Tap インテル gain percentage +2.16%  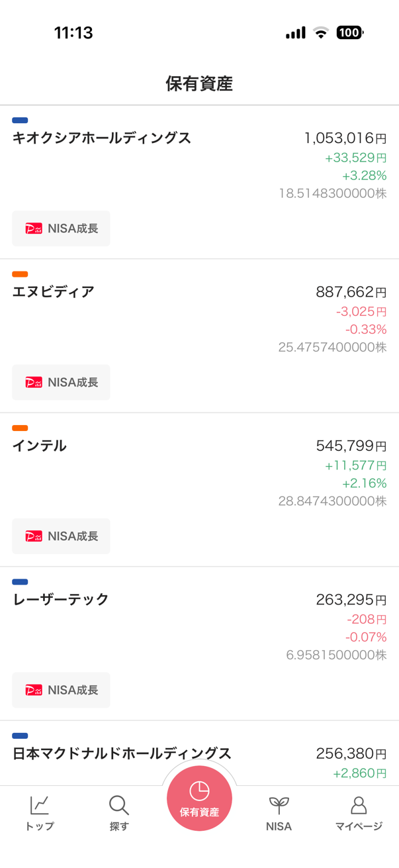tap(364, 483)
